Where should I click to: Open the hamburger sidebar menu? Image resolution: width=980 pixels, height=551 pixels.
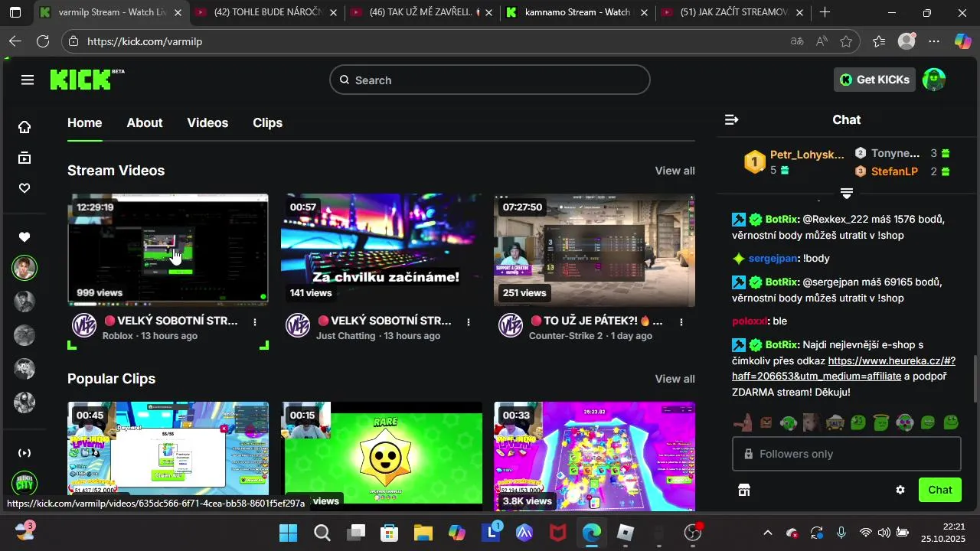point(28,80)
